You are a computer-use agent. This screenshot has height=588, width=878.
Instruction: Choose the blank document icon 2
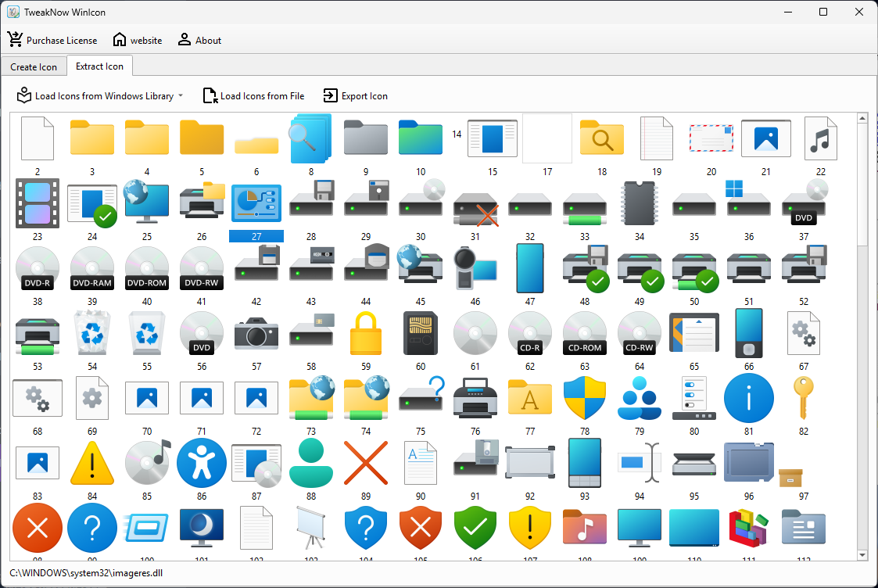38,138
